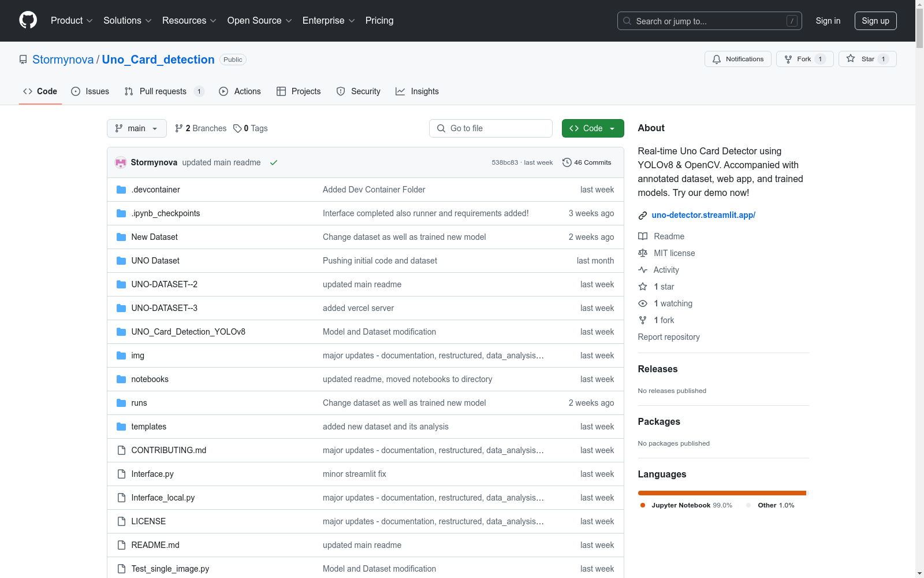Focus the 'Search or jump to...' field
This screenshot has height=578, width=924.
tap(710, 21)
